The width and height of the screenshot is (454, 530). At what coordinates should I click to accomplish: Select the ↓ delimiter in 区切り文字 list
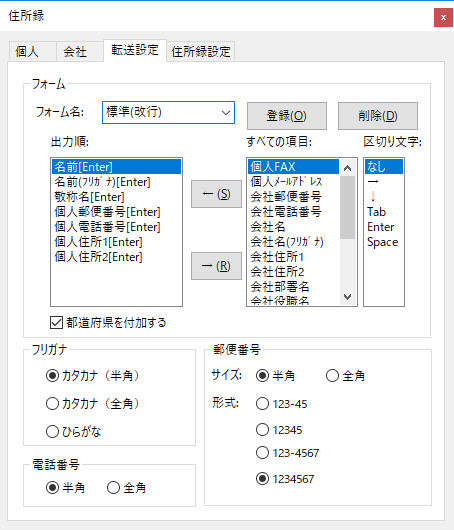[384, 196]
